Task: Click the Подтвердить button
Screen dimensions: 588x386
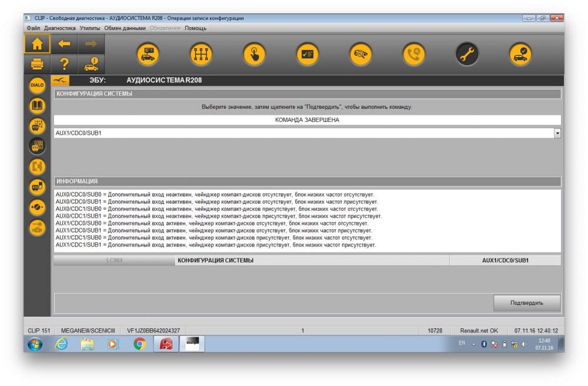Action: pyautogui.click(x=526, y=302)
